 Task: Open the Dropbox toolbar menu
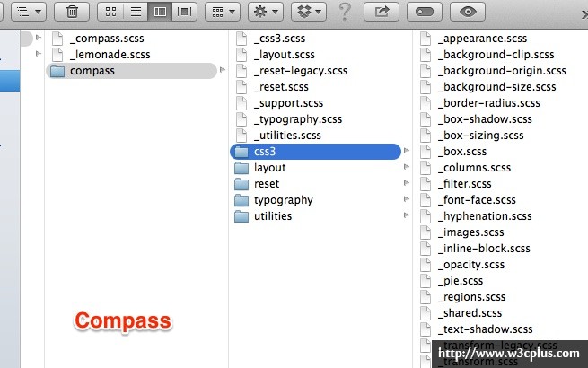coord(309,12)
